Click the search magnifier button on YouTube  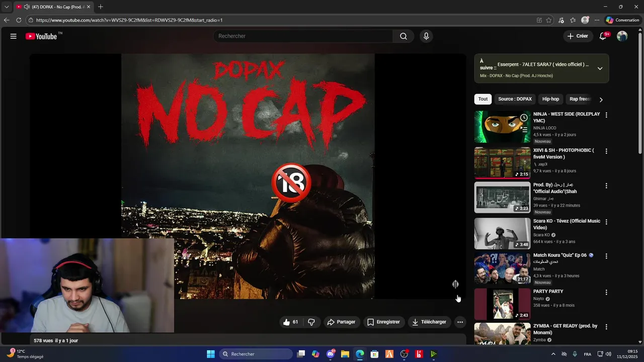(x=404, y=36)
